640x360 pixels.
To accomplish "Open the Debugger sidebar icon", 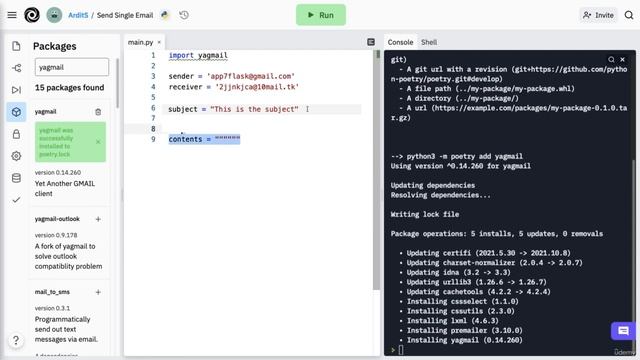I will pyautogui.click(x=16, y=90).
